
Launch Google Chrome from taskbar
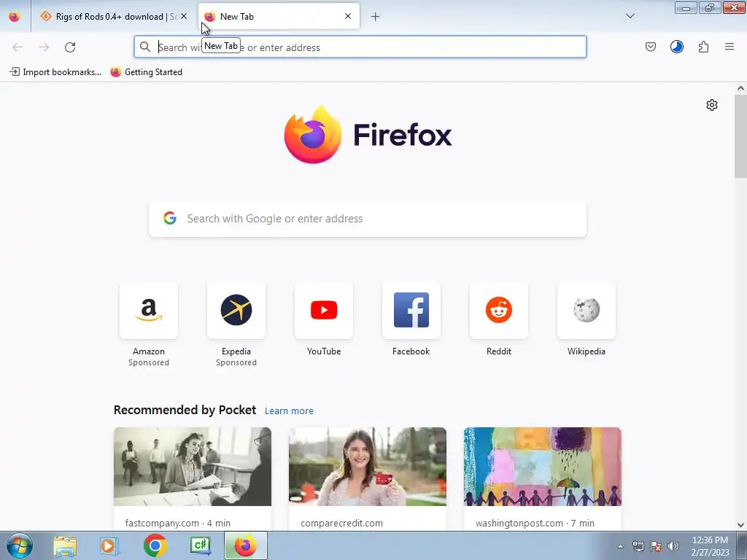pos(155,546)
